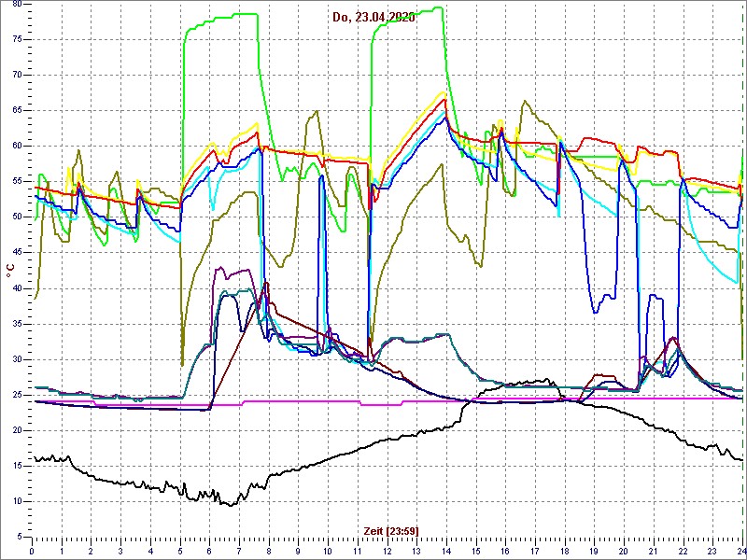Click hour 8 label on time axis
This screenshot has width=747, height=560.
click(x=268, y=551)
